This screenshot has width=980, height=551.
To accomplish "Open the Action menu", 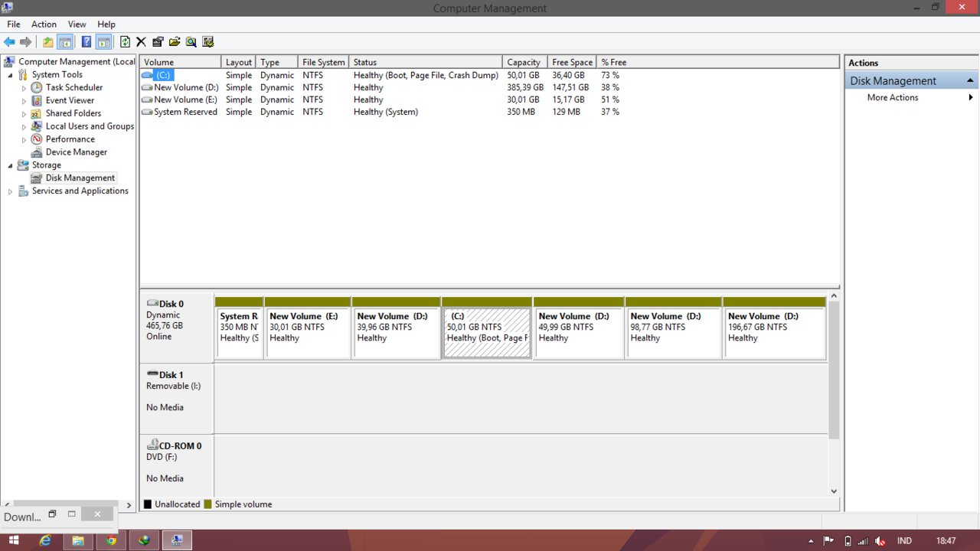I will [x=44, y=24].
